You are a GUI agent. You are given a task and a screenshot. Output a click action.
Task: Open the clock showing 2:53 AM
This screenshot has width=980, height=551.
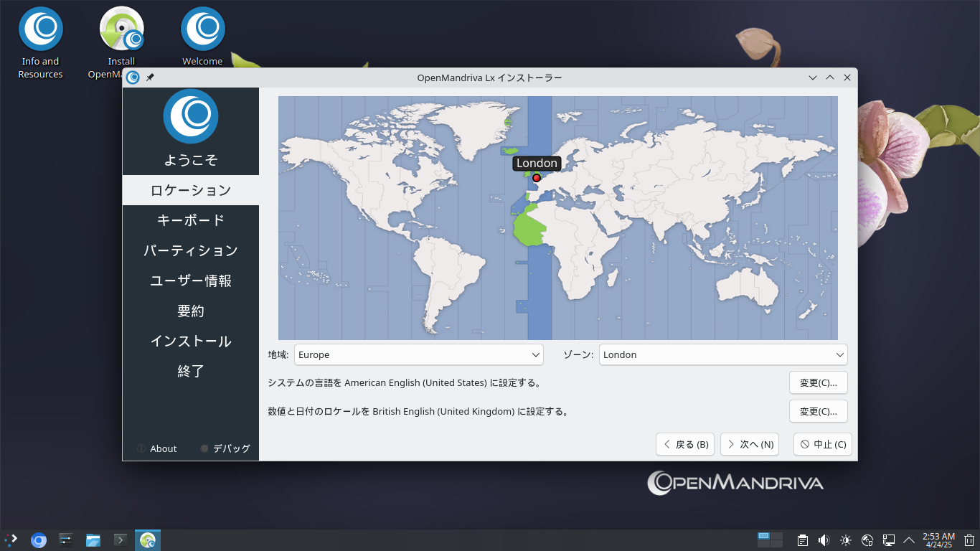tap(938, 540)
